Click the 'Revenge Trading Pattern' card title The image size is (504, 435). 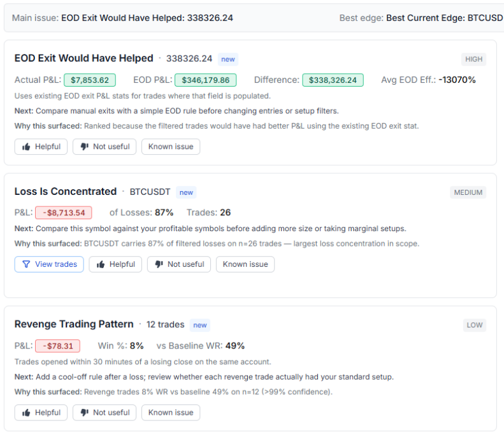point(74,324)
